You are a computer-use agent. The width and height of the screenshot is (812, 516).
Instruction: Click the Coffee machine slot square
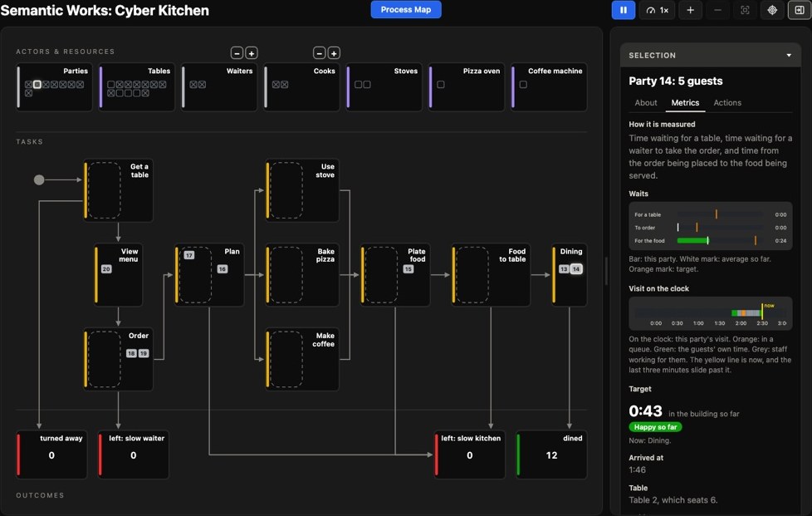tap(523, 85)
